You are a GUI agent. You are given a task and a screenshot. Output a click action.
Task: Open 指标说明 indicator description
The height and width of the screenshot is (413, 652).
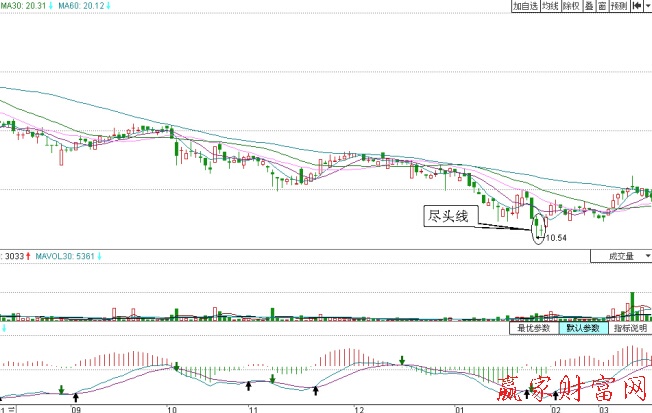pos(628,328)
